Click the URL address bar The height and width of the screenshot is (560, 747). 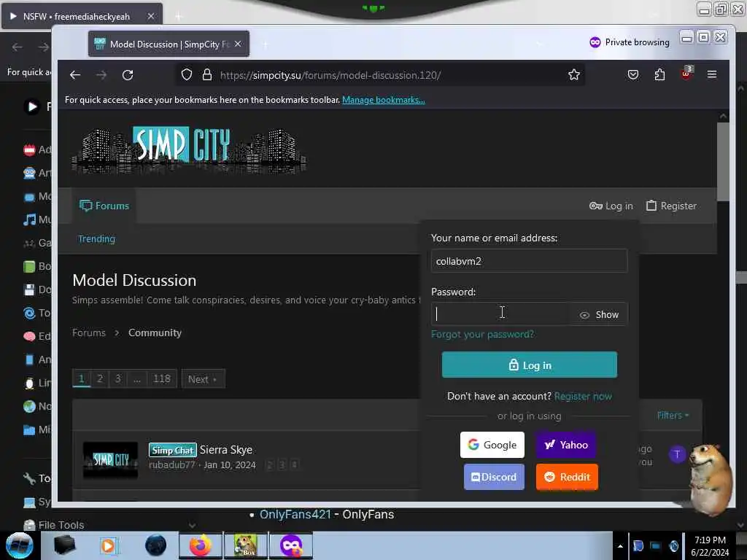[x=381, y=75]
